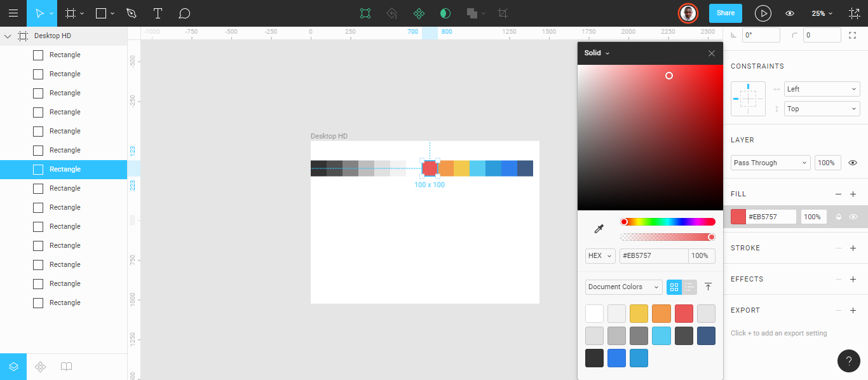Select the Text tool
Viewport: 868px width, 380px height.
coord(158,13)
